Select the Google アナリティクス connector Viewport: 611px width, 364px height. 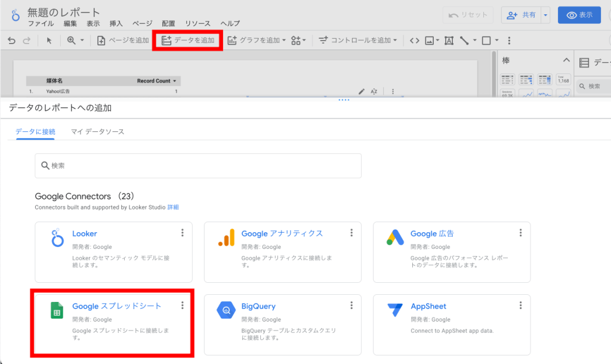282,252
